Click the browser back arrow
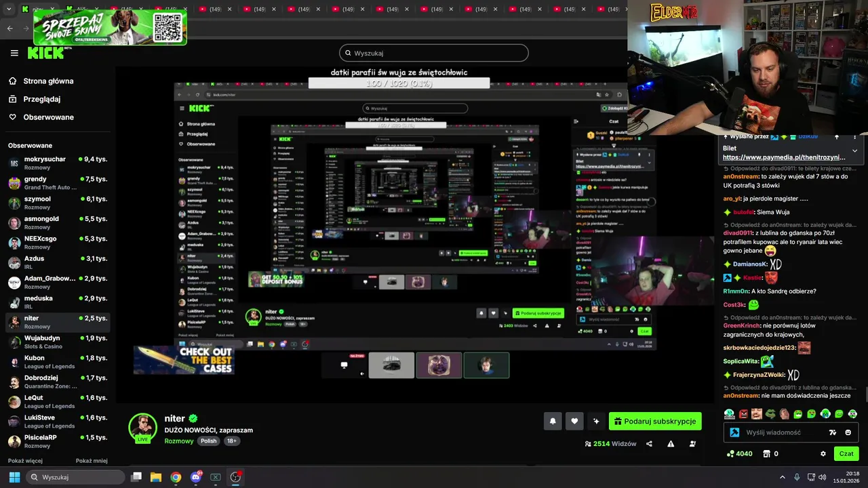Image resolution: width=868 pixels, height=488 pixels. pyautogui.click(x=9, y=28)
